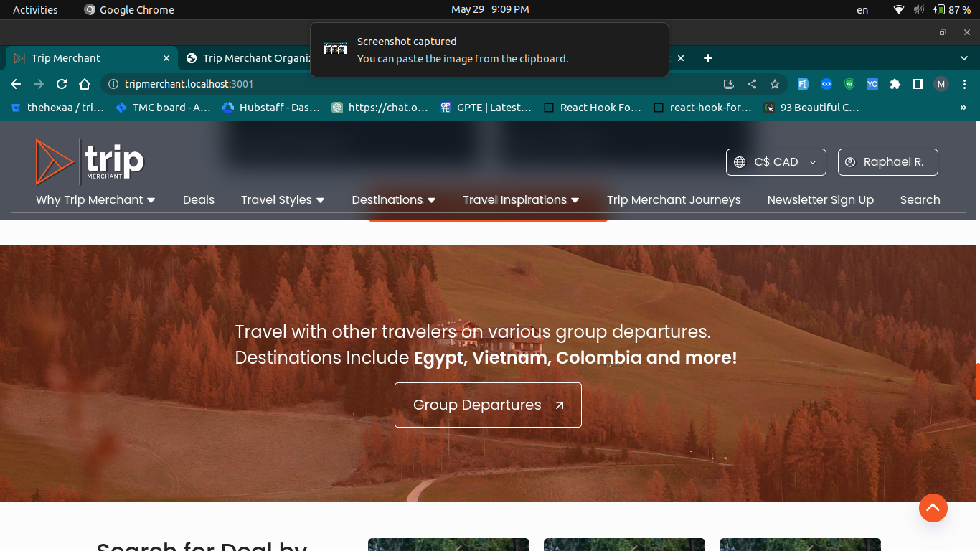Click the orange page scrollbar thumb
980x551 pixels.
(977, 382)
